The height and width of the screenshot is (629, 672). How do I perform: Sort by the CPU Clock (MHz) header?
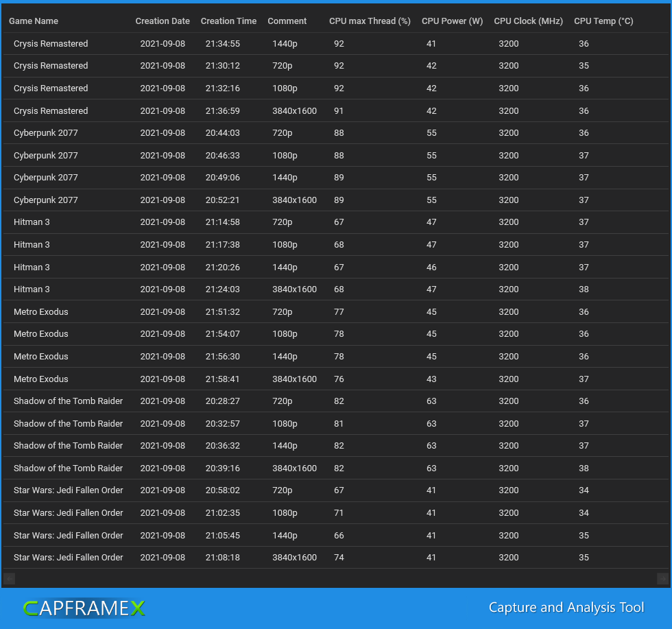point(529,21)
